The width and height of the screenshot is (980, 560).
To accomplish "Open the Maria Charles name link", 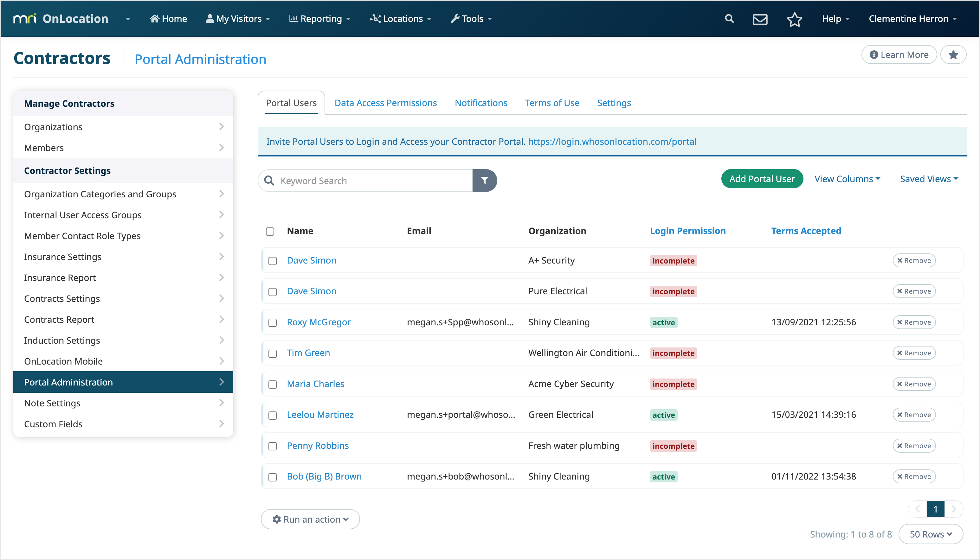I will [315, 384].
